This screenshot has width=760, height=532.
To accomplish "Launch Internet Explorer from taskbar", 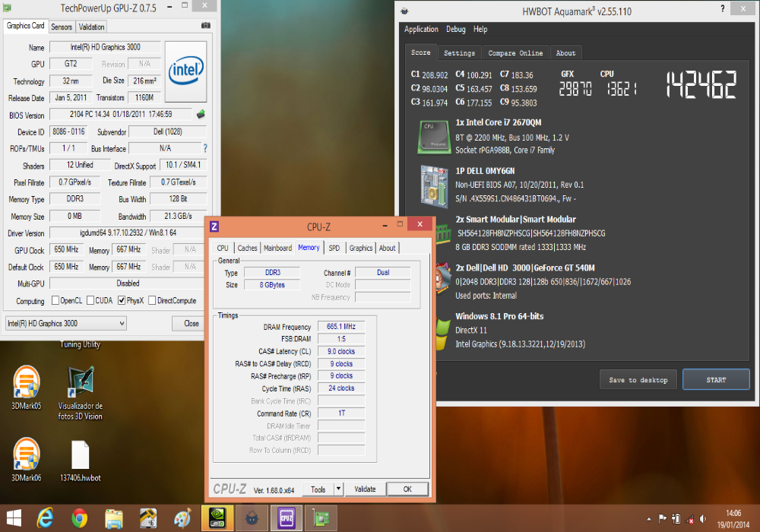I will (46, 518).
